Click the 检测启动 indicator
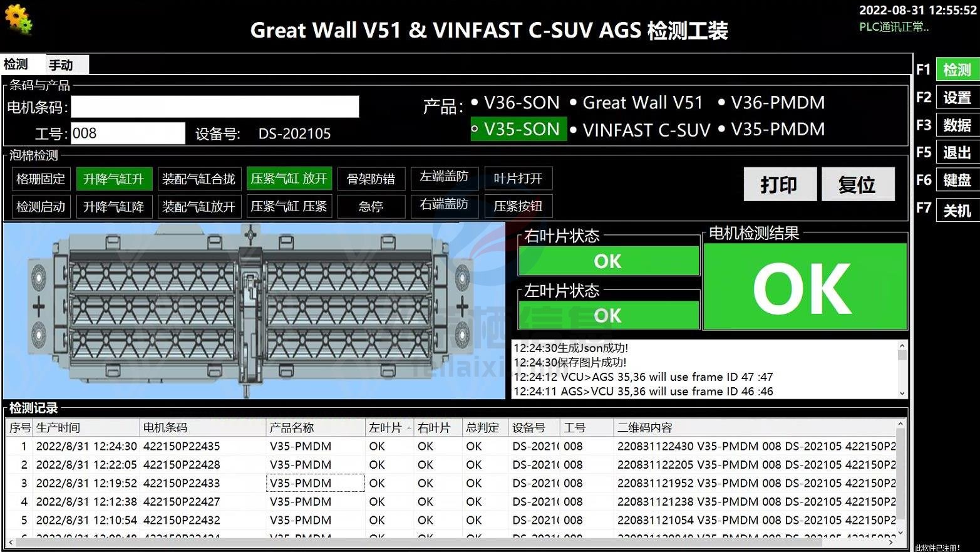Image resolution: width=980 pixels, height=552 pixels. point(41,207)
